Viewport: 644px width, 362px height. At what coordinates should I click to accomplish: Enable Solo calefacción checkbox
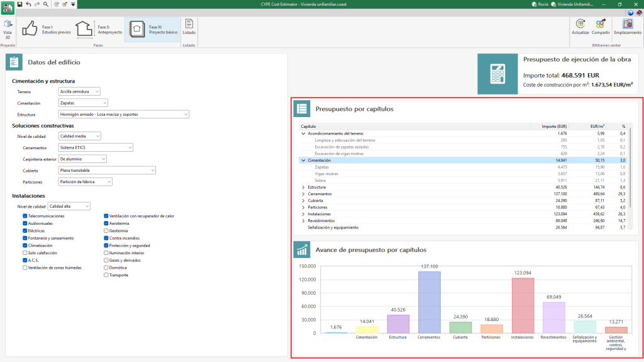[25, 253]
